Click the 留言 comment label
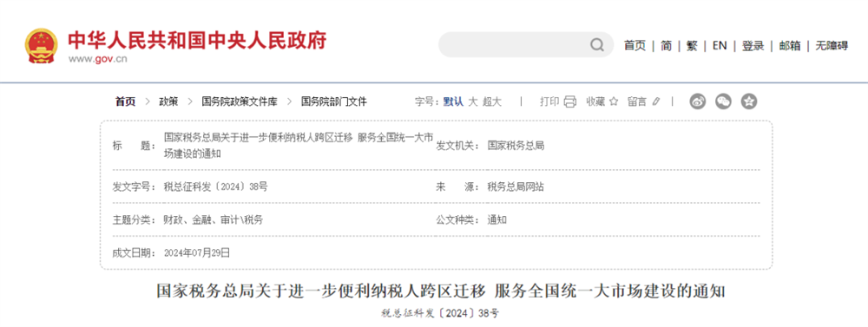The height and width of the screenshot is (327, 868). 636,101
